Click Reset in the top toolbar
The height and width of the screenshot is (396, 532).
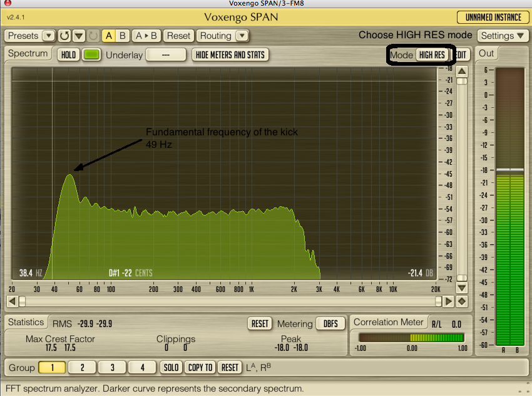pyautogui.click(x=178, y=36)
